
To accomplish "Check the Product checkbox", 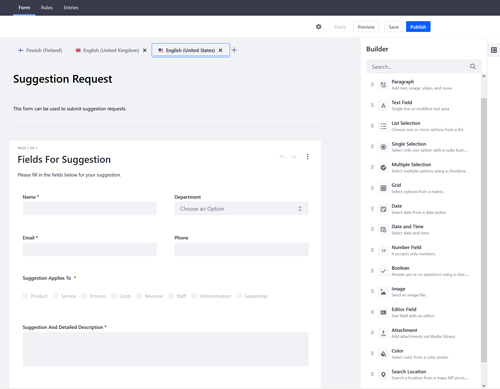I will click(x=25, y=296).
